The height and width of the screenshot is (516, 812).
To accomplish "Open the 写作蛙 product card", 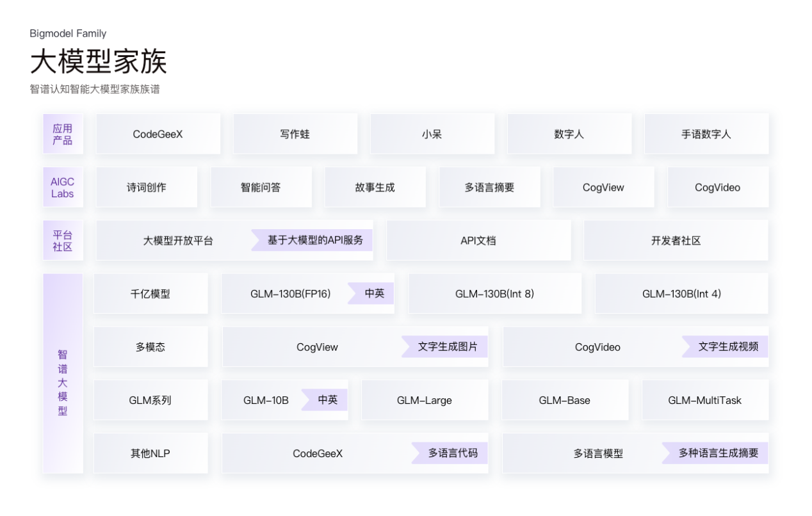I will tap(295, 134).
